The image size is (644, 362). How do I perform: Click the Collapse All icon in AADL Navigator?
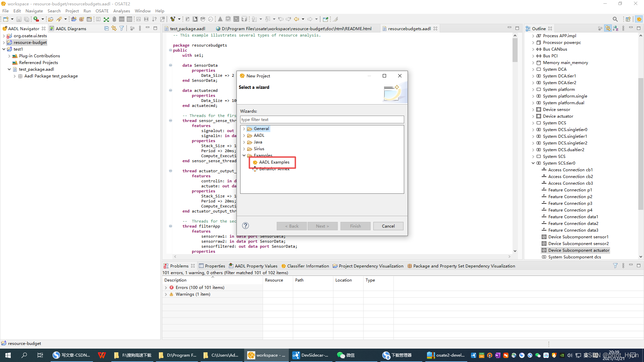tap(106, 28)
